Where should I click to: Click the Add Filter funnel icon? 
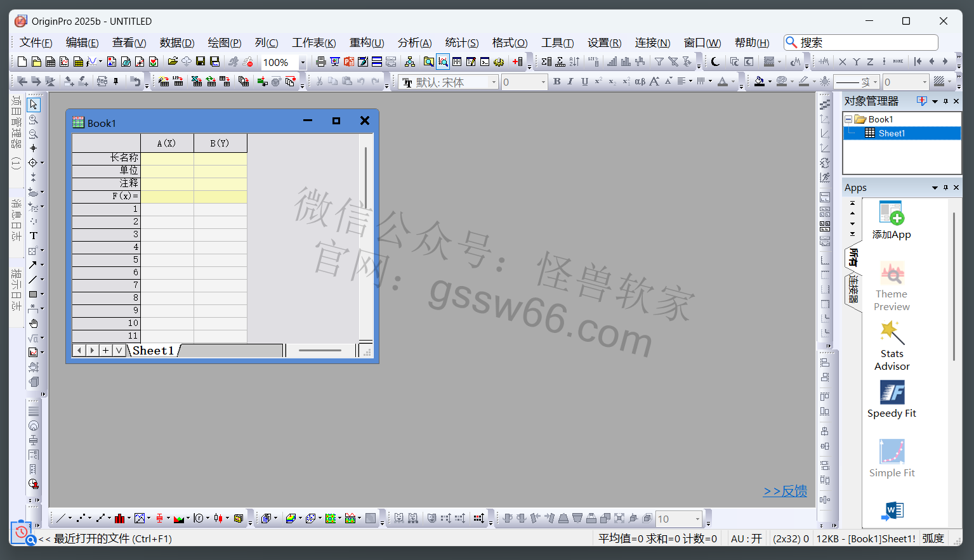coord(659,62)
